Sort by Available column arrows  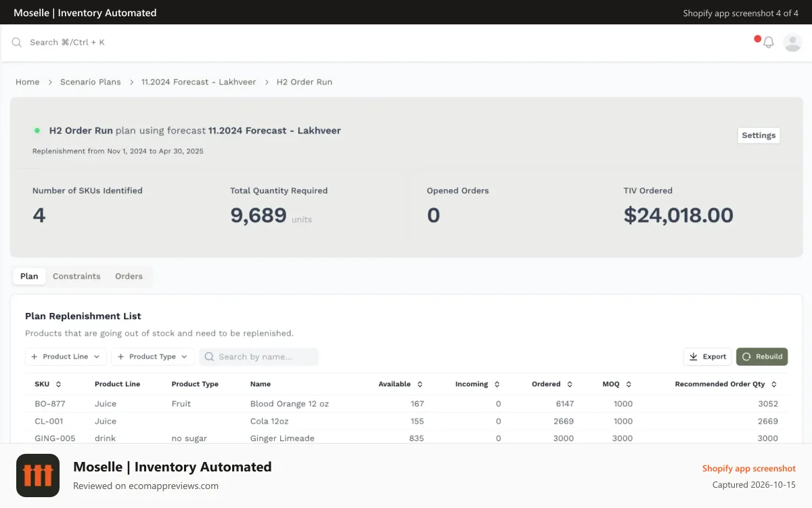coord(420,384)
